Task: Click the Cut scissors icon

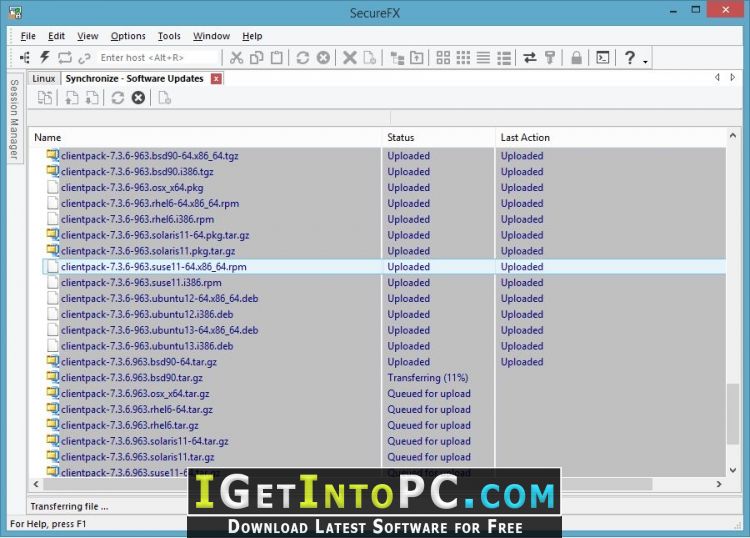Action: tap(236, 58)
